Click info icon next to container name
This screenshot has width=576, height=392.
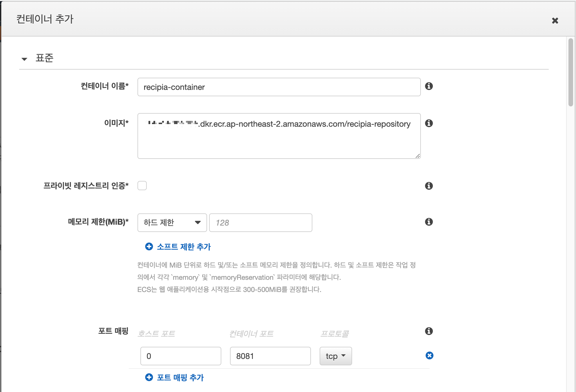pyautogui.click(x=429, y=86)
